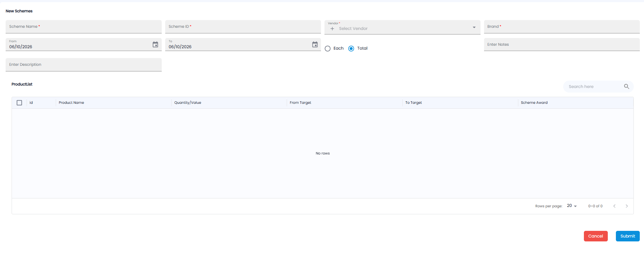
Task: Click the ProductList heading
Action: pos(22,84)
